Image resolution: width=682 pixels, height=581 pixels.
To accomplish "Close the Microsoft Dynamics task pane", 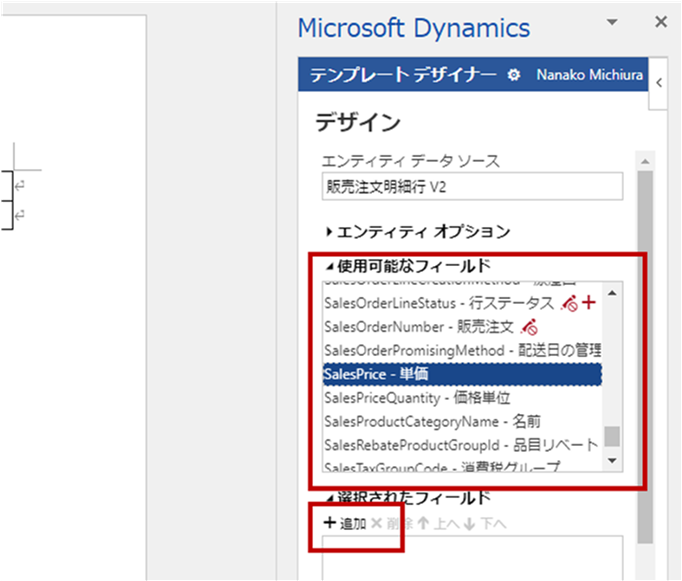I will 661,21.
